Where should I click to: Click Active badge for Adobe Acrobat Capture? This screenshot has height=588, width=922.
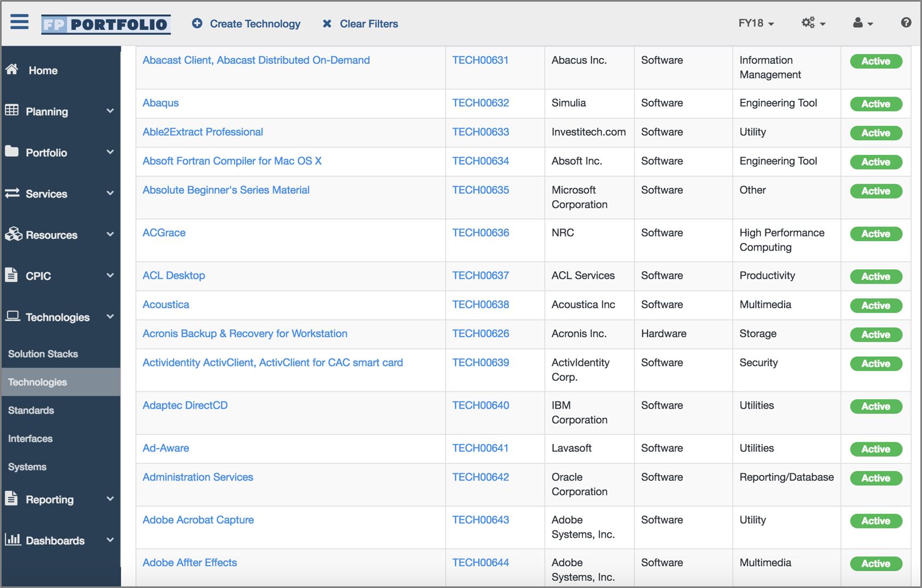pos(876,521)
